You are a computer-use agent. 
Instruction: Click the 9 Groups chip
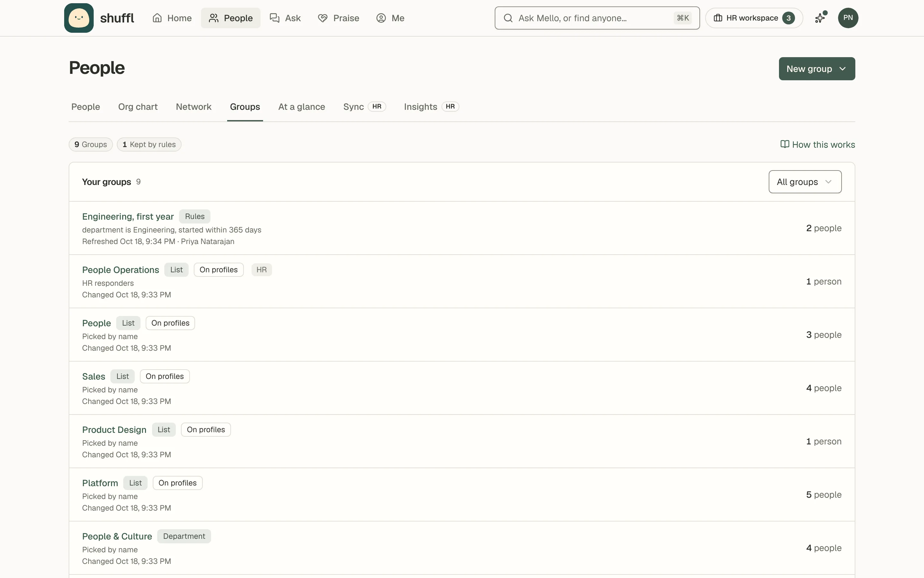pyautogui.click(x=90, y=144)
